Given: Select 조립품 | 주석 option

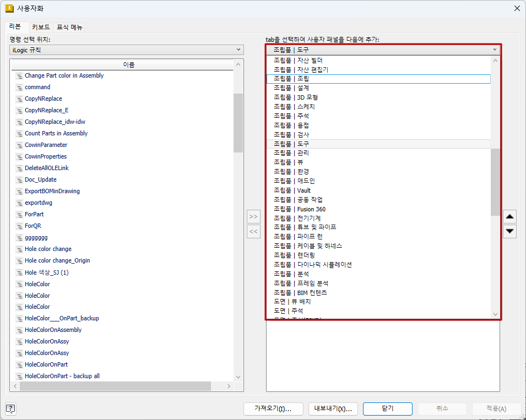Looking at the screenshot, I should [378, 116].
